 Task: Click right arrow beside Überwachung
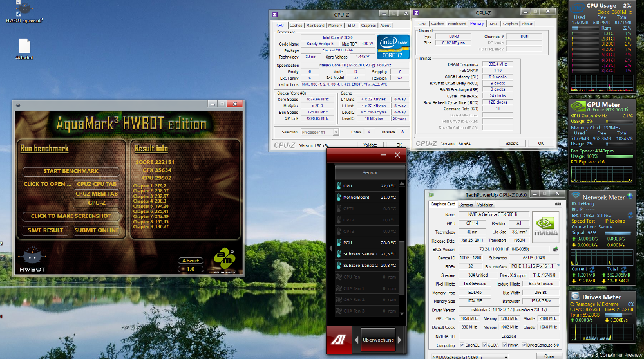(x=399, y=340)
